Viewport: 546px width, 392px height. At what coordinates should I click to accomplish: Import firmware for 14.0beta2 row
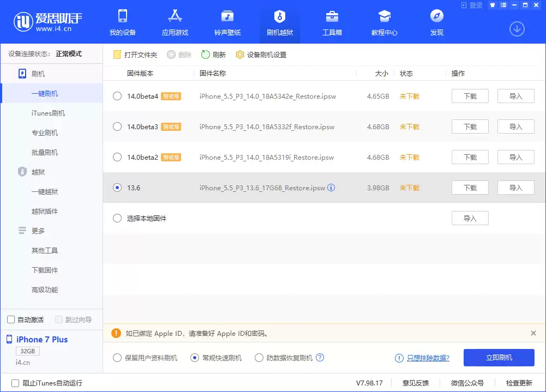(515, 157)
